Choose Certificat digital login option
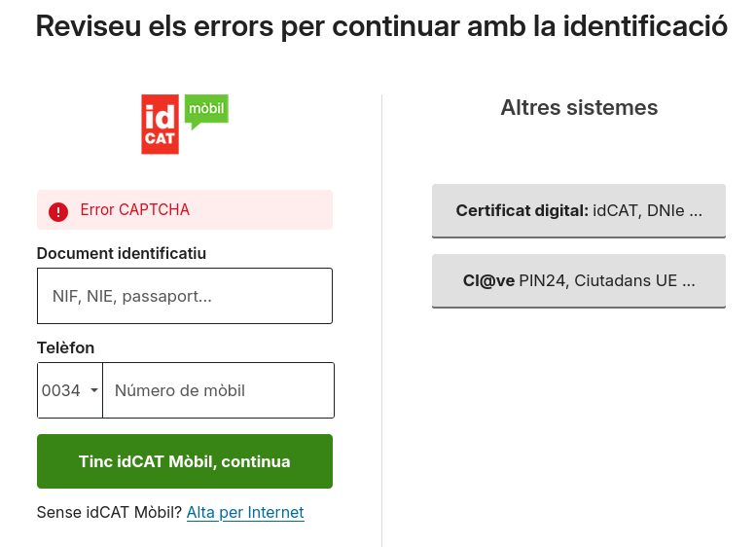Viewport: 756px width, 547px height. 578,210
